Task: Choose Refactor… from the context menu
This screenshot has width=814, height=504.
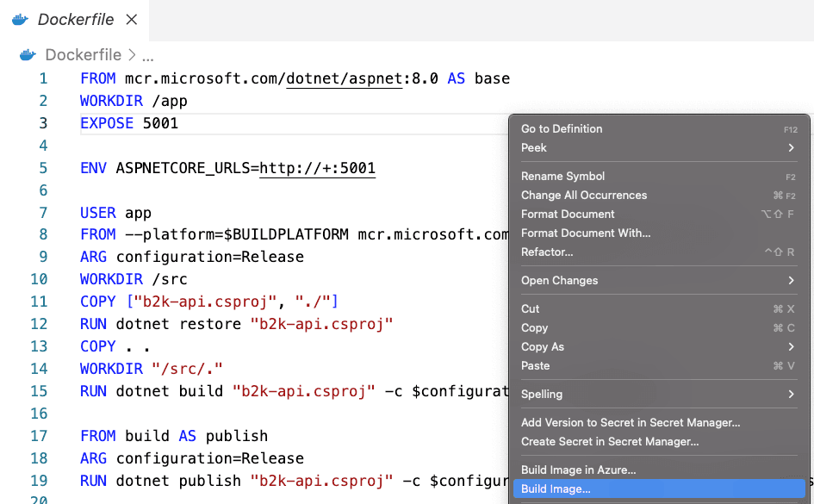Action: click(x=659, y=252)
